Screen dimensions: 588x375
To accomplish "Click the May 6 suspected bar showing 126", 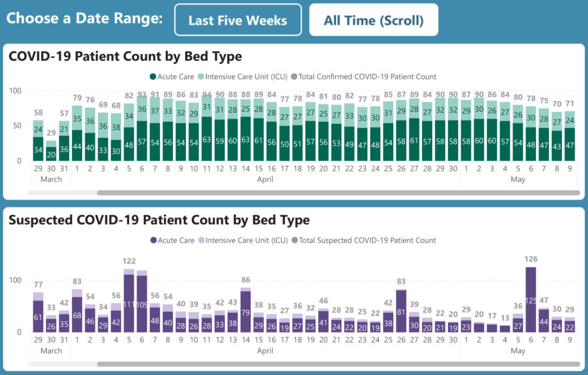I will coord(531,300).
